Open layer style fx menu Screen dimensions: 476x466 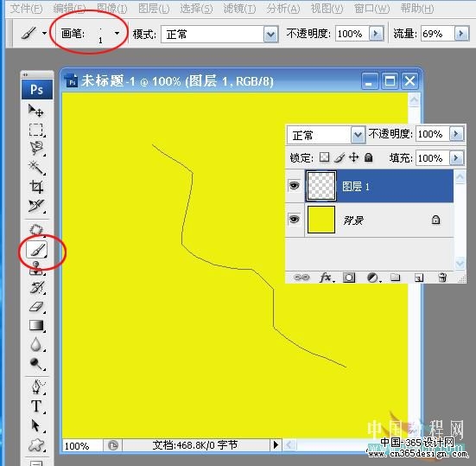pos(327,277)
